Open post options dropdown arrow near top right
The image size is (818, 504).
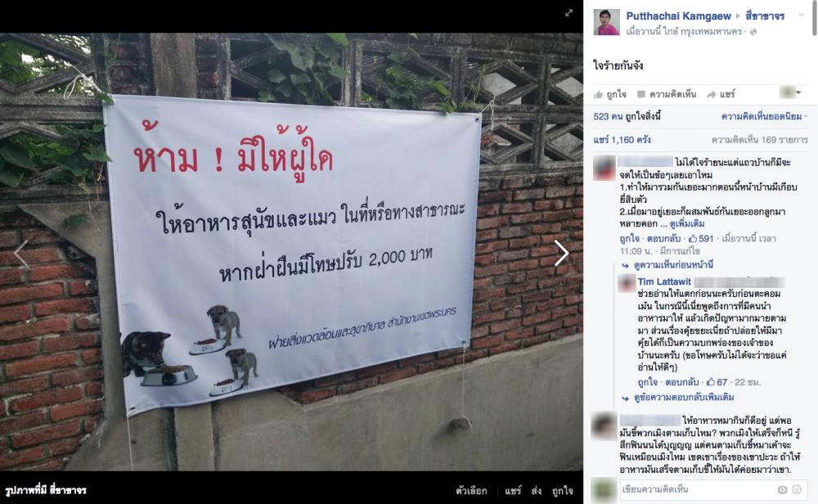pos(801,15)
